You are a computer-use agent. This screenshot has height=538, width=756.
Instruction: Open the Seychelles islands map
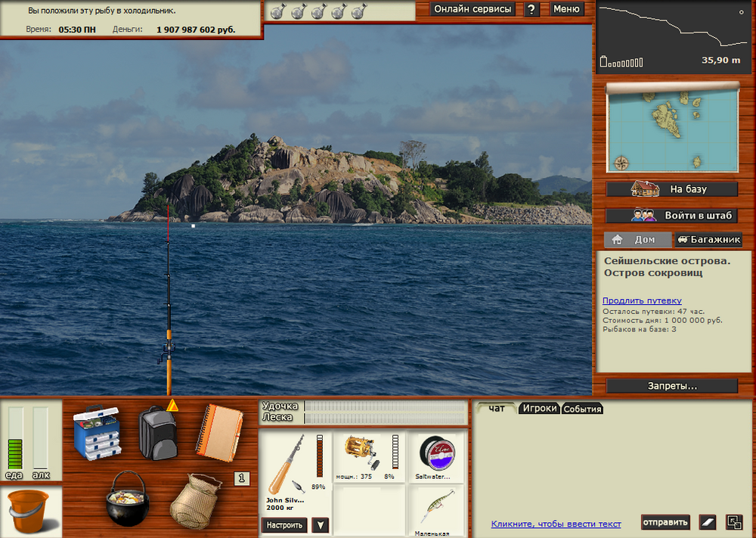pyautogui.click(x=672, y=128)
